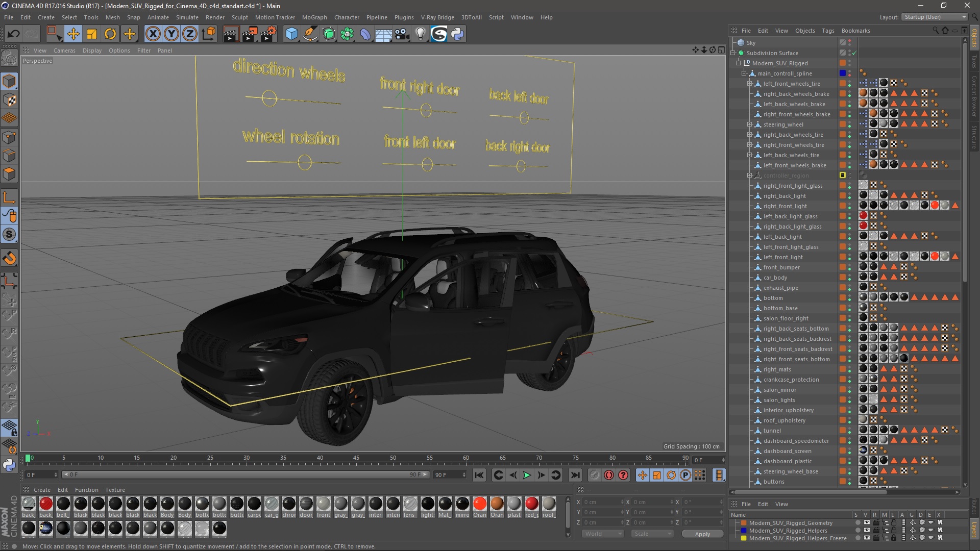Open the Objects side tab
Screen dimensions: 980x551
click(x=974, y=38)
